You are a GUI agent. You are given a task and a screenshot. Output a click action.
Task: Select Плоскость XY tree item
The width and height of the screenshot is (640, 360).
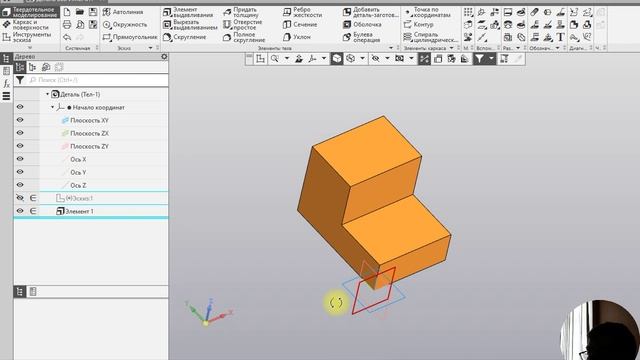click(x=89, y=120)
